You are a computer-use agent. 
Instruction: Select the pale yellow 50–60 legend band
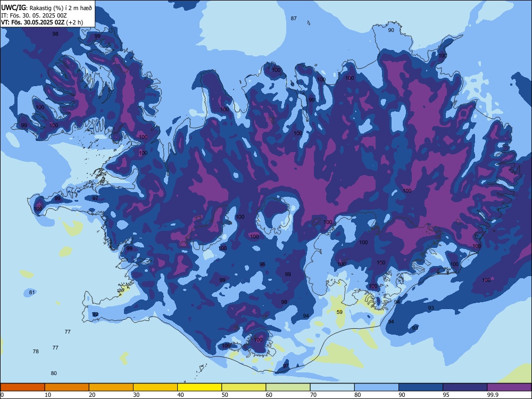click(244, 387)
